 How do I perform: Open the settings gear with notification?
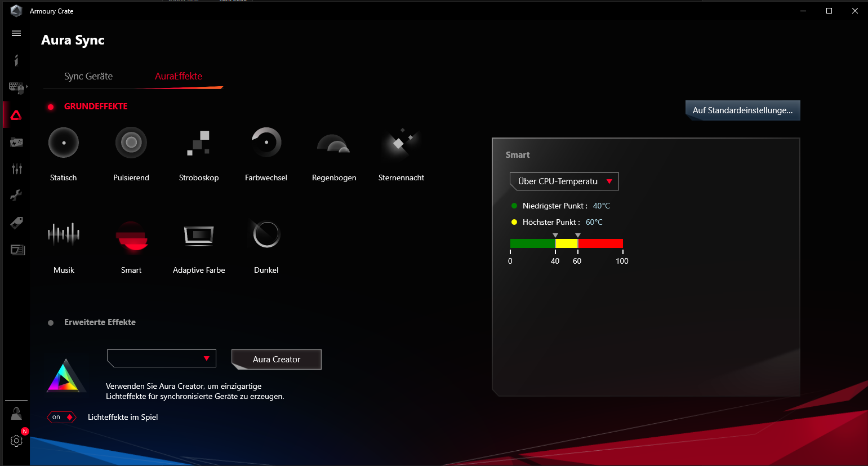(x=16, y=441)
